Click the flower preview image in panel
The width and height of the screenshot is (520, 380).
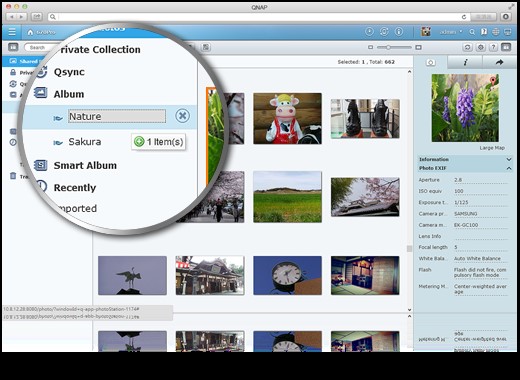pyautogui.click(x=465, y=108)
